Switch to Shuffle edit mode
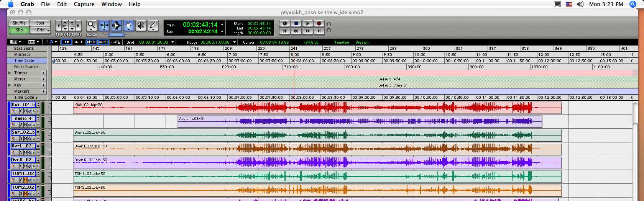 [x=19, y=23]
